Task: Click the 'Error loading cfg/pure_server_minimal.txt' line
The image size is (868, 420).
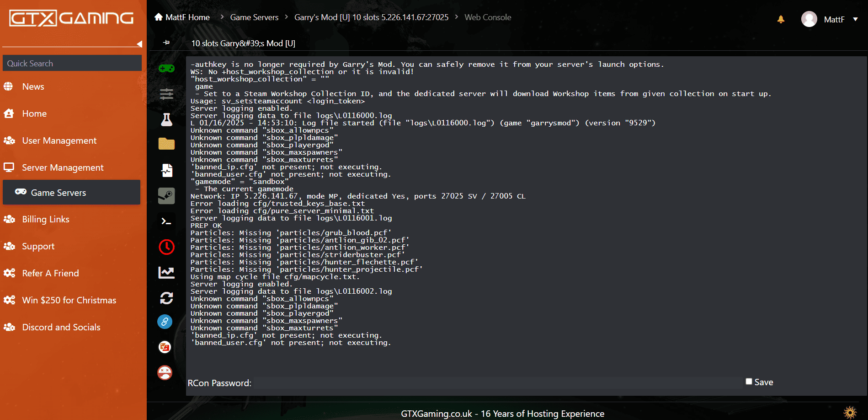Action: tap(282, 211)
